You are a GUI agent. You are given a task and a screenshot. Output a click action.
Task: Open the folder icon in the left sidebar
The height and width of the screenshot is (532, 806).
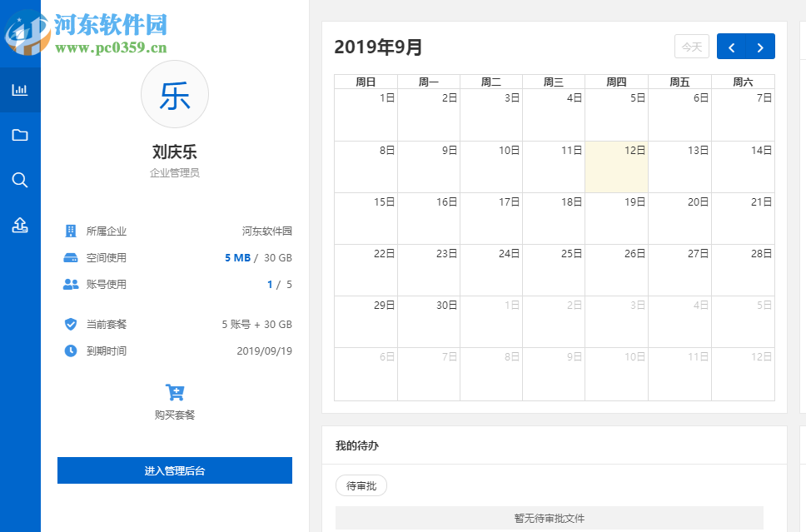click(x=19, y=135)
